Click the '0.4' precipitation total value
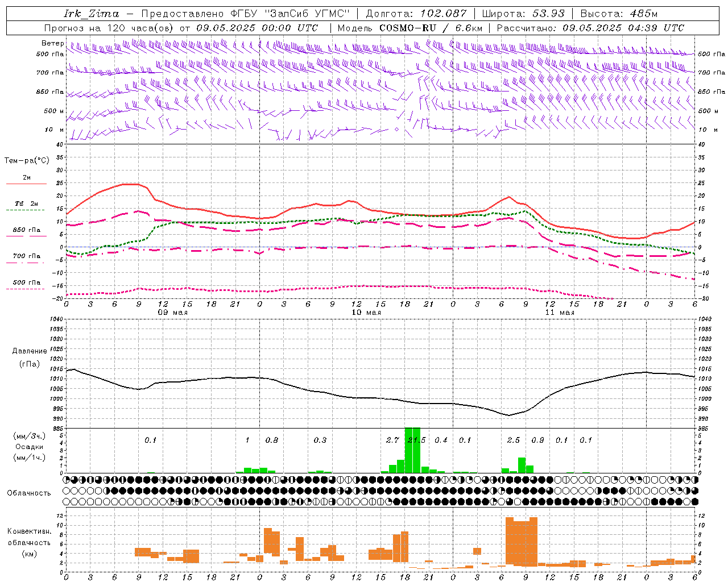The height and width of the screenshot is (582, 728). pos(441,440)
